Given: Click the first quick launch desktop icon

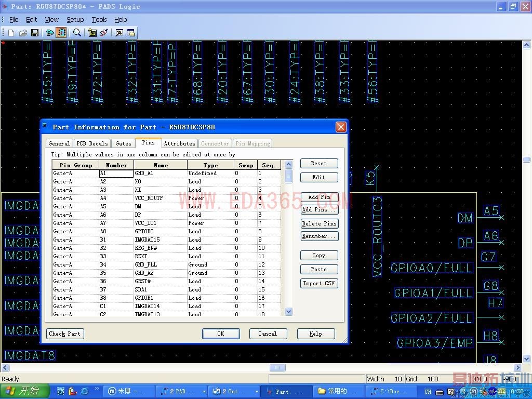Looking at the screenshot, I should tap(61, 391).
